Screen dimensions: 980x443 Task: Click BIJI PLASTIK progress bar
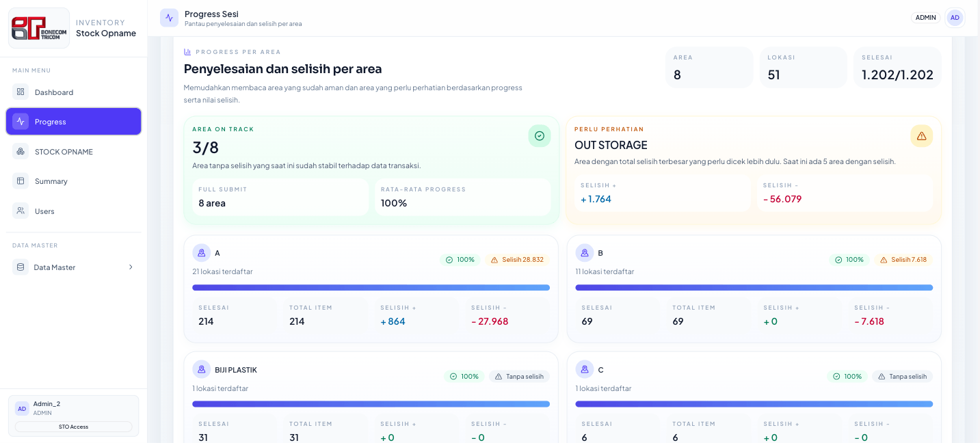click(371, 404)
